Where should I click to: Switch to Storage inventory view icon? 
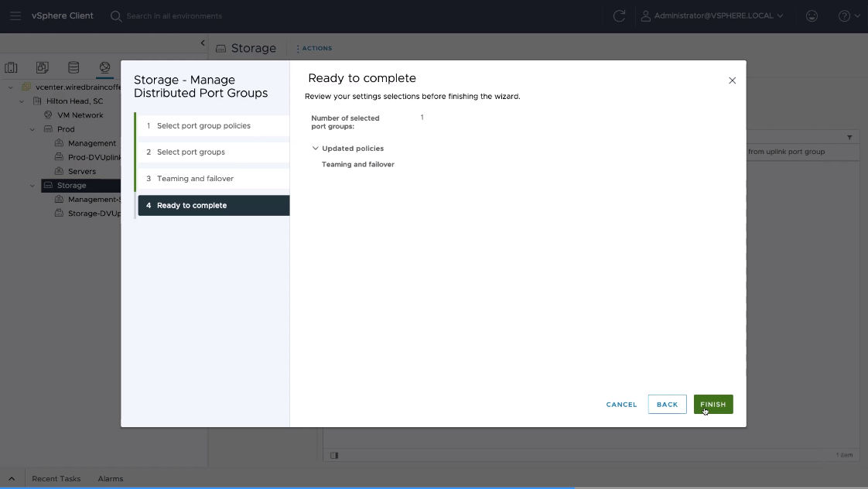73,68
